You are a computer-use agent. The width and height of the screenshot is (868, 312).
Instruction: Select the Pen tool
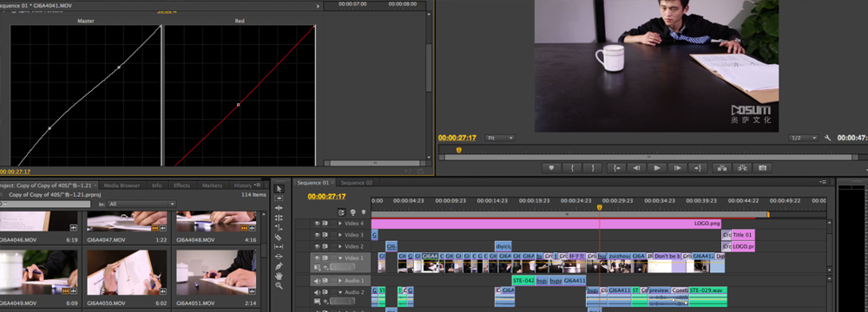click(x=279, y=266)
